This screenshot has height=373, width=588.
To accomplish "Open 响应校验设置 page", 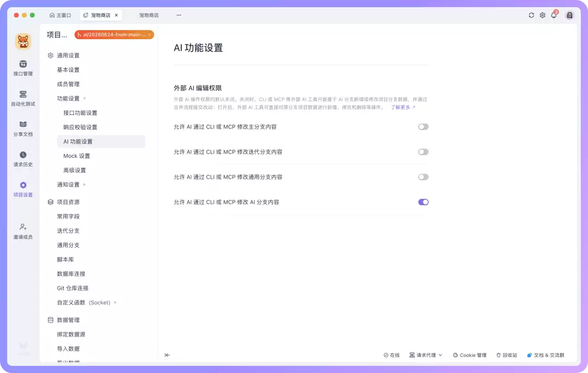I will [80, 127].
